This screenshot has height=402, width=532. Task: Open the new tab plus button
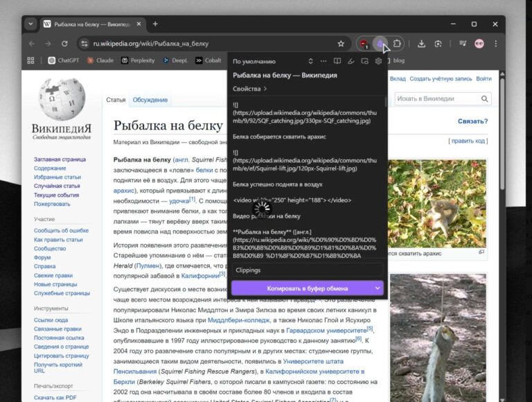point(155,24)
